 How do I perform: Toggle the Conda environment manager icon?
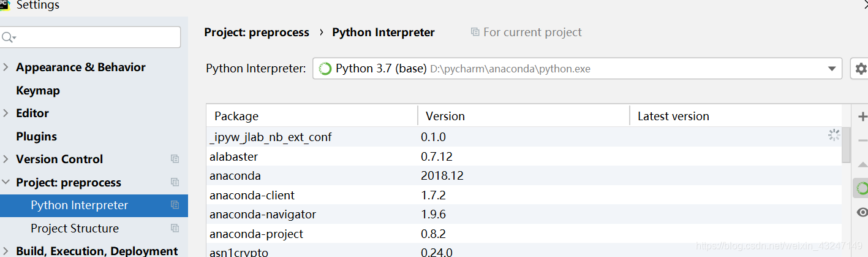point(862,188)
